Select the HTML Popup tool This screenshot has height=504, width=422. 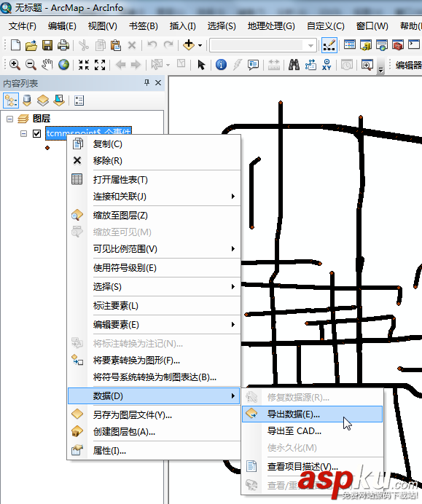click(x=253, y=65)
